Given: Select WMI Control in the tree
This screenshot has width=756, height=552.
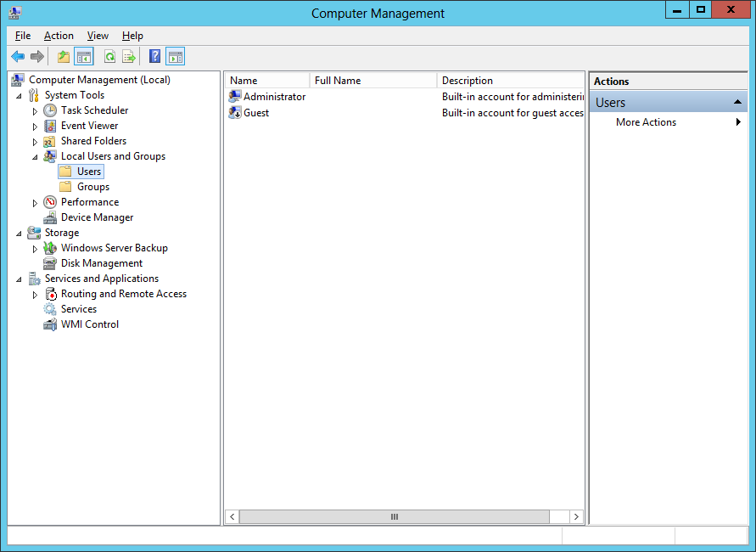Looking at the screenshot, I should (90, 324).
